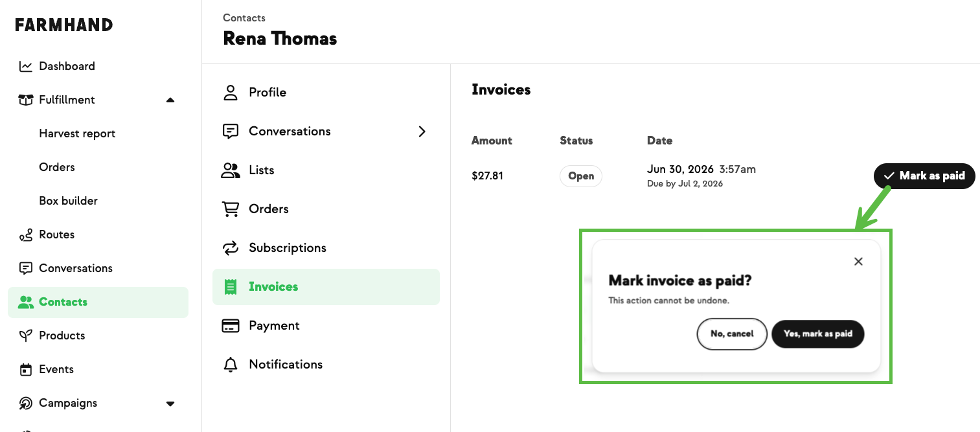Click the FARMHAND logo

pos(64,25)
